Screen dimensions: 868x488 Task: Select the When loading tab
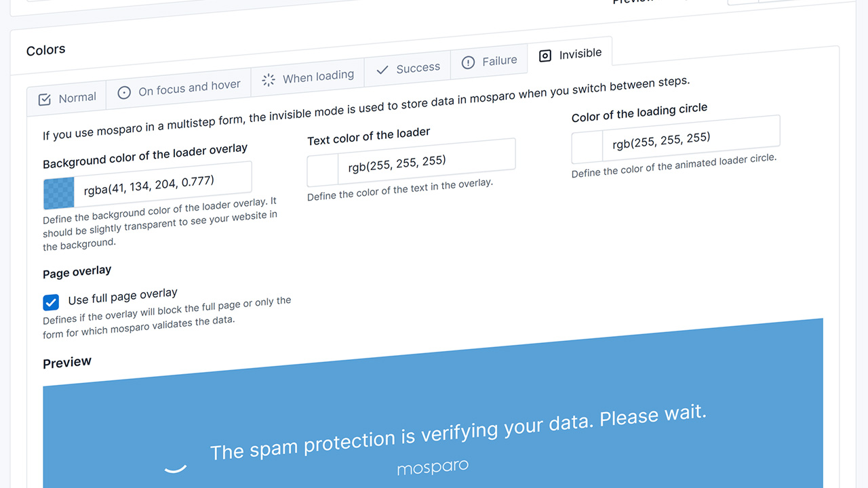coord(308,78)
